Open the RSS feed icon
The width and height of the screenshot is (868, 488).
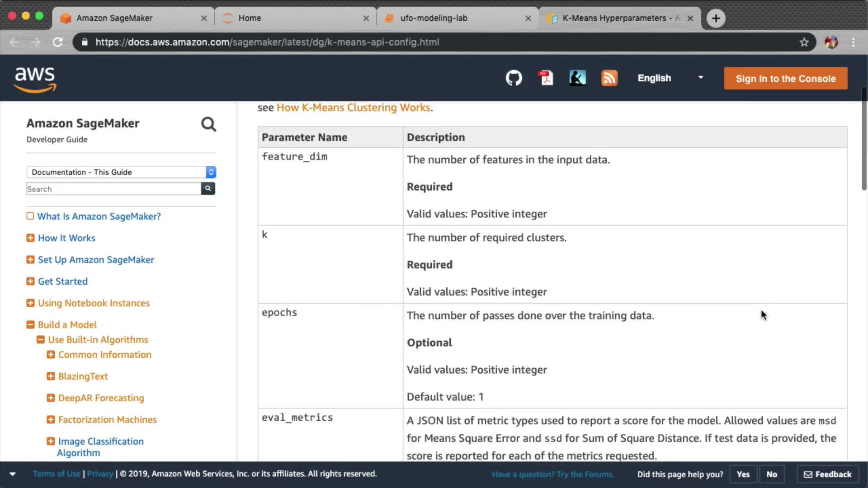pyautogui.click(x=609, y=78)
